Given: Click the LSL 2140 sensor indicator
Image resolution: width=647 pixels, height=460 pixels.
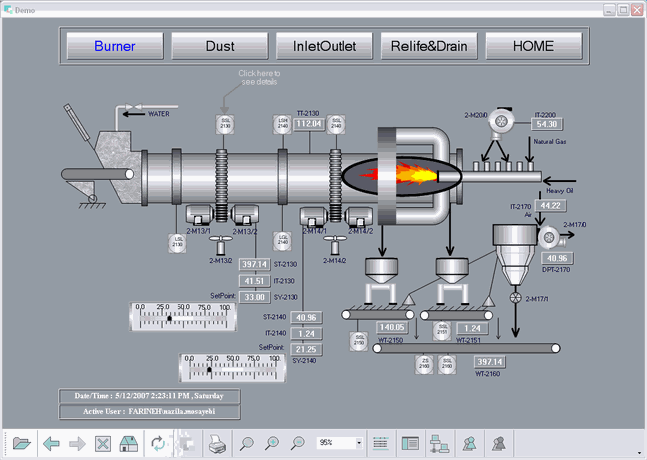Looking at the screenshot, I should [x=283, y=241].
